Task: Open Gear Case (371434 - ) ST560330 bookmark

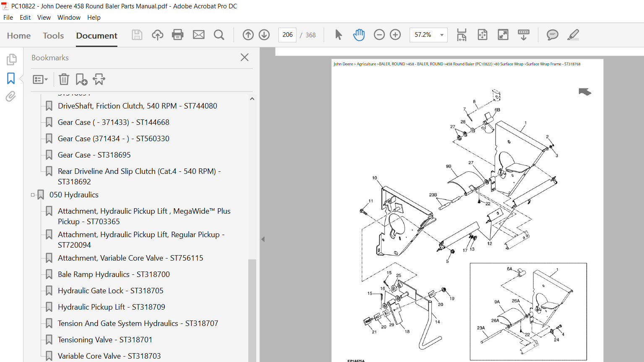Action: tap(114, 139)
